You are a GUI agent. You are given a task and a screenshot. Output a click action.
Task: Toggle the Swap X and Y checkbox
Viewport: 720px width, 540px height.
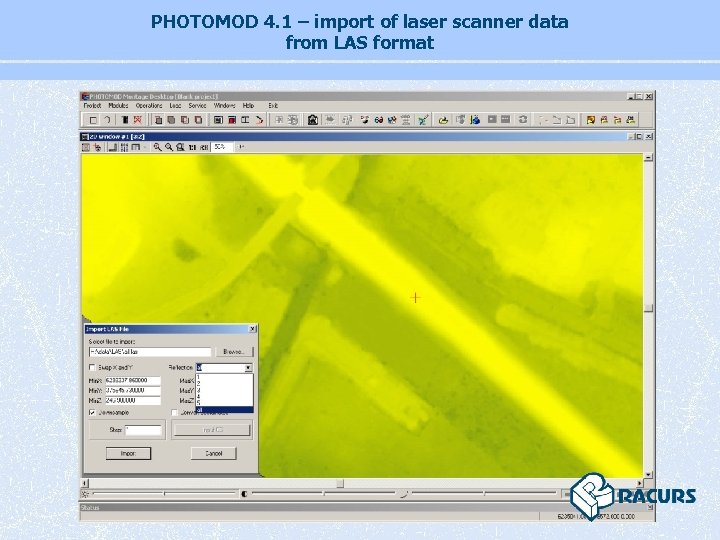point(92,367)
